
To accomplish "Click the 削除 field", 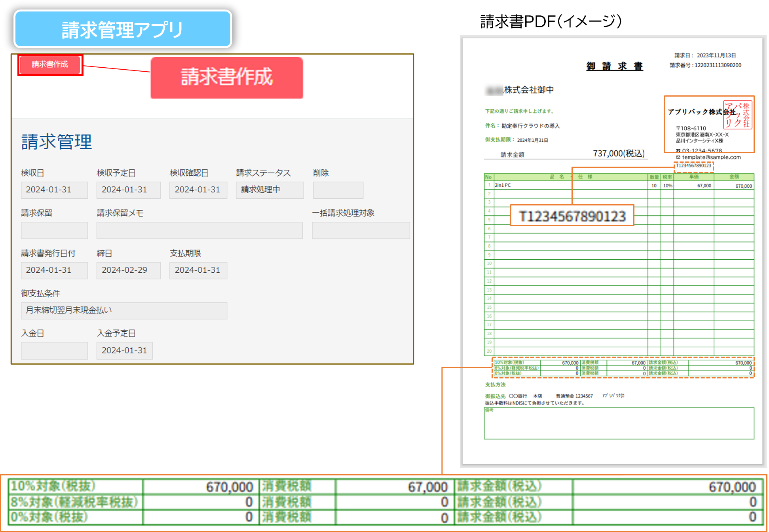I will [338, 190].
